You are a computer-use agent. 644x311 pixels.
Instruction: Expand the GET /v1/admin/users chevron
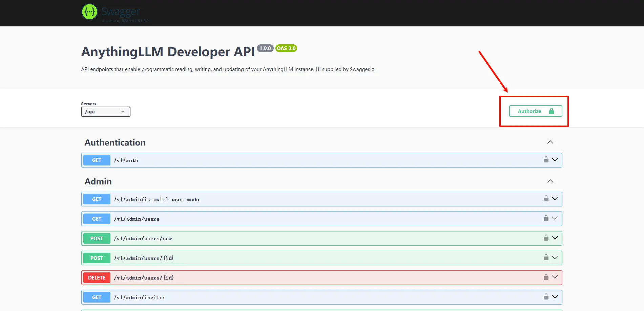point(555,218)
